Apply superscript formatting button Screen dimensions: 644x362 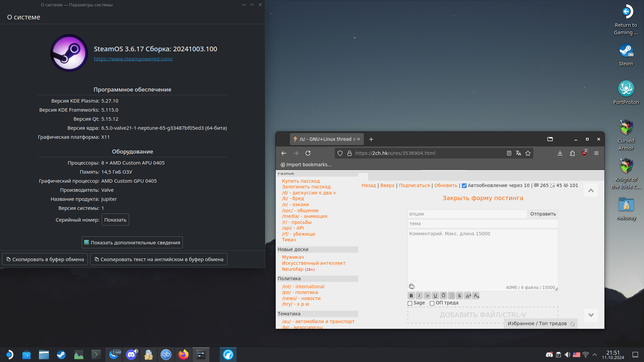[468, 296]
